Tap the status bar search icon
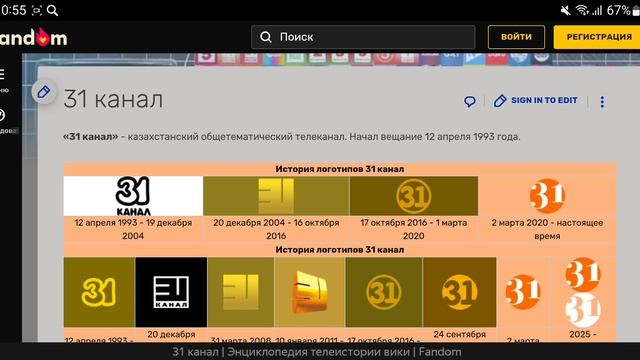 pyautogui.click(x=52, y=10)
